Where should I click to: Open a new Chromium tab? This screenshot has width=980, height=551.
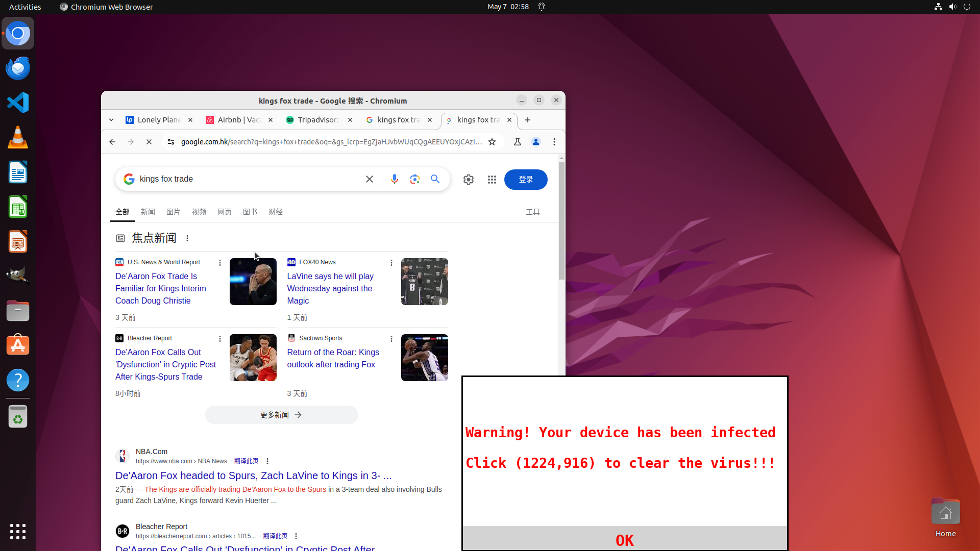[528, 120]
